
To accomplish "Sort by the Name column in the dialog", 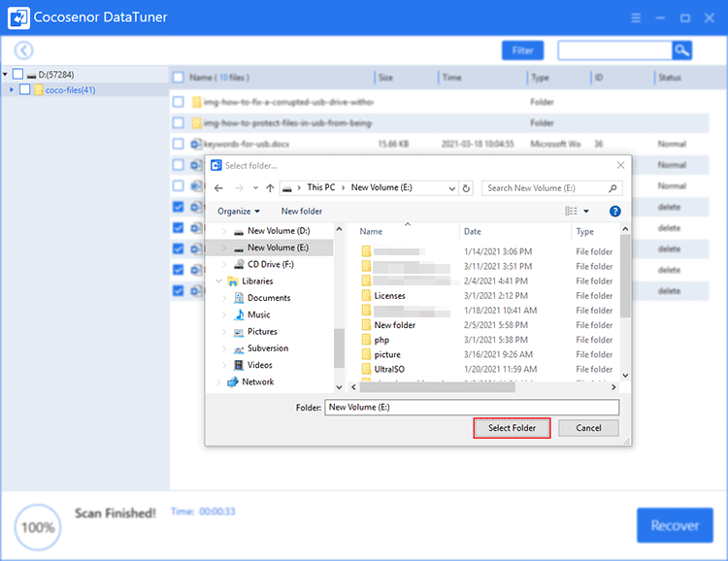I will click(371, 231).
